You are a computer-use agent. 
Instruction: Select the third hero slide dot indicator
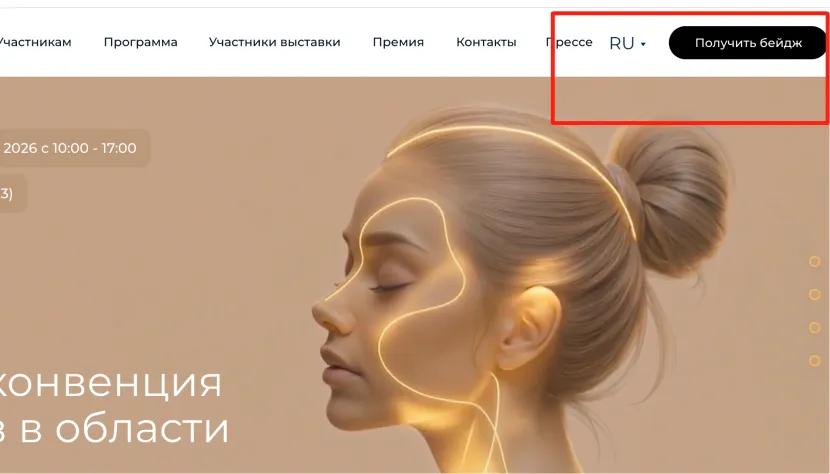pyautogui.click(x=815, y=328)
